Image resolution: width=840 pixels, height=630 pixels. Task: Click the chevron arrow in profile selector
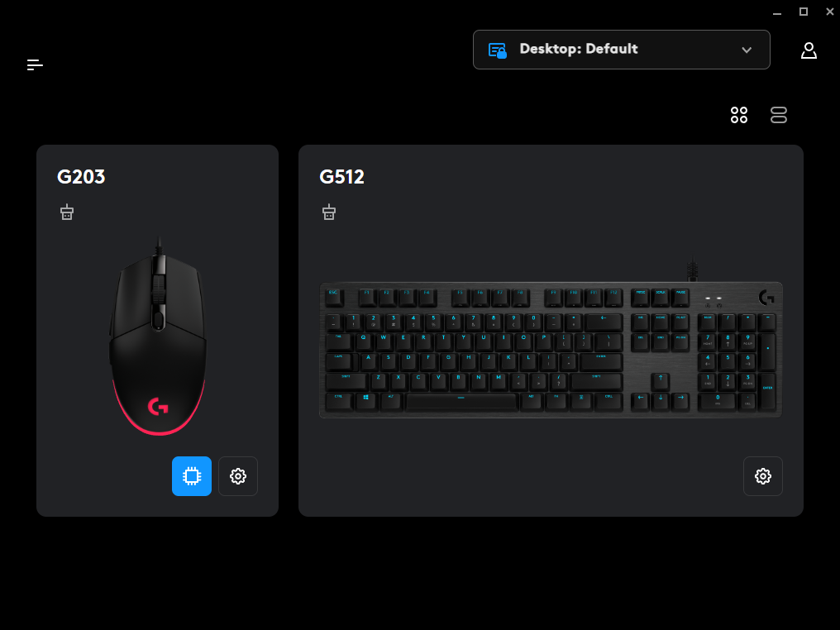click(x=747, y=50)
